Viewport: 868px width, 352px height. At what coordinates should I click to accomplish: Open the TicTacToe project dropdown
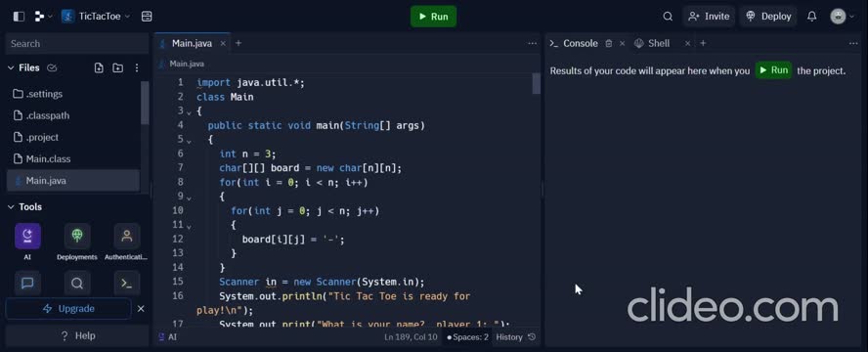click(96, 17)
